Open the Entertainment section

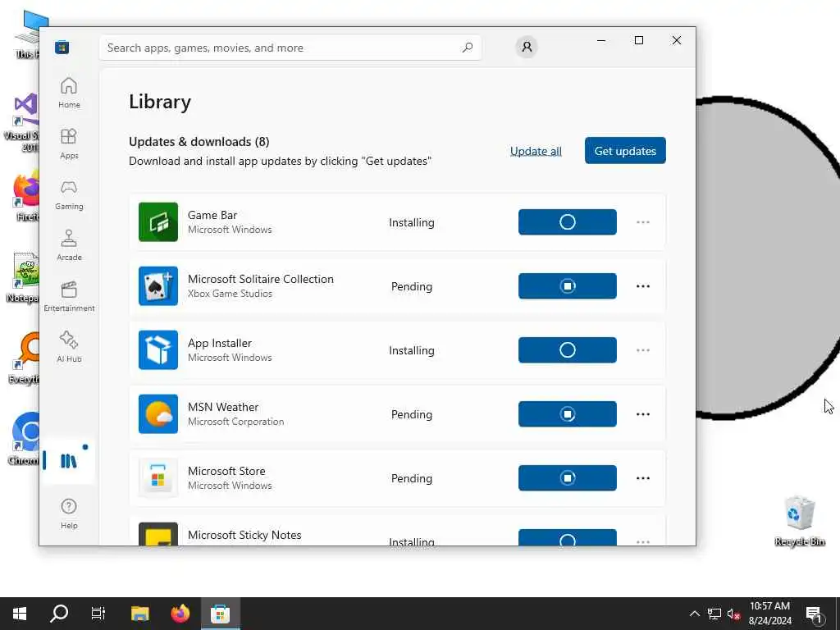pyautogui.click(x=69, y=296)
